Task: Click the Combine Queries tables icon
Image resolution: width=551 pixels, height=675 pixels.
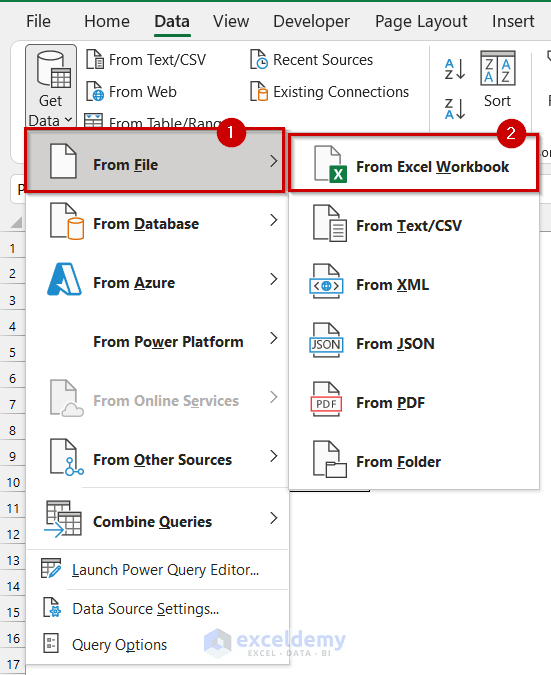Action: tap(63, 519)
